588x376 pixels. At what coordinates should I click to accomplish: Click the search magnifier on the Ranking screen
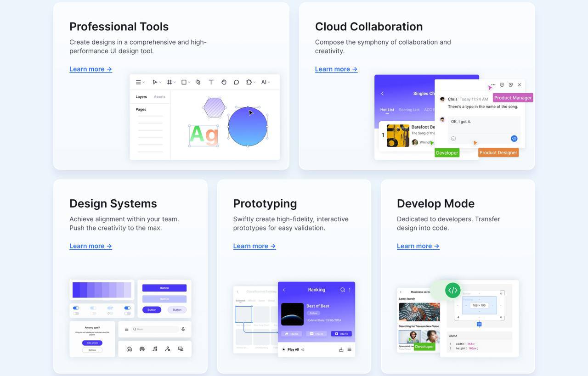(342, 290)
